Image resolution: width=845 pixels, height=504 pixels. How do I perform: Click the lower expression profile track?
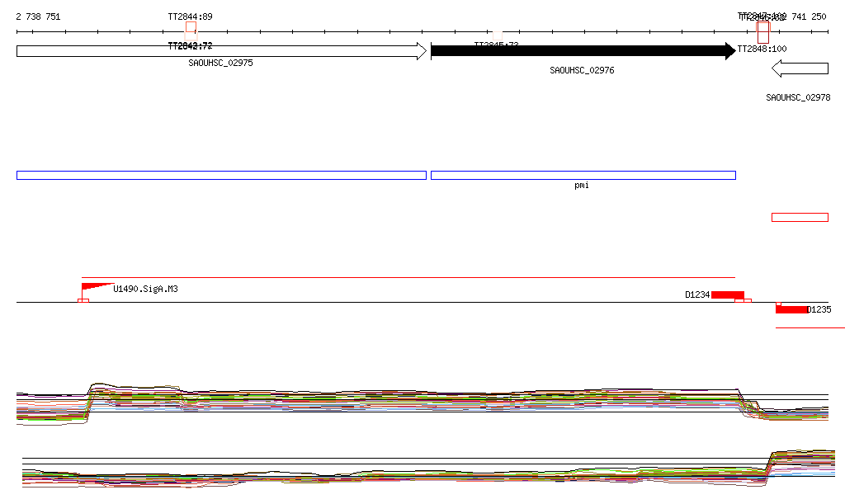[413, 474]
